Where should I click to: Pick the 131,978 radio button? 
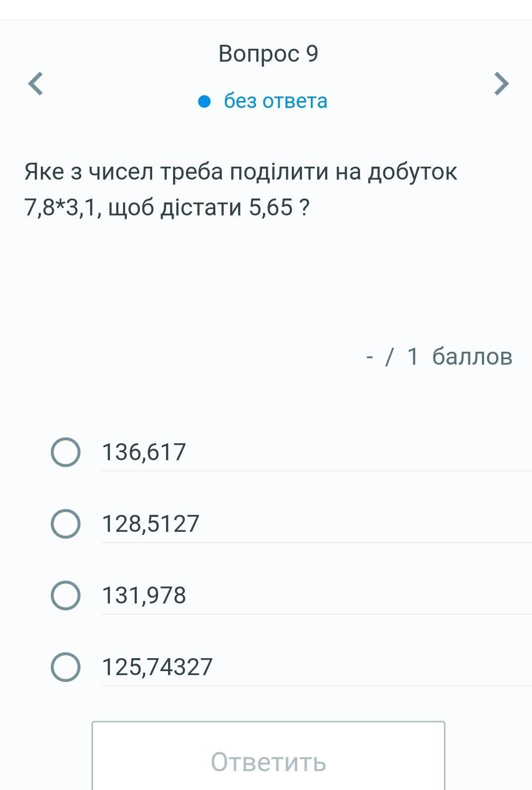pyautogui.click(x=66, y=595)
